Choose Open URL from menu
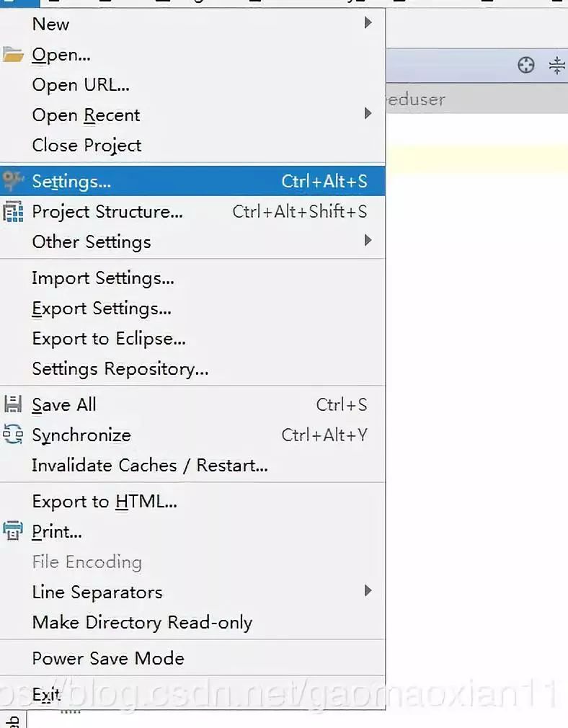The image size is (568, 728). (x=81, y=84)
